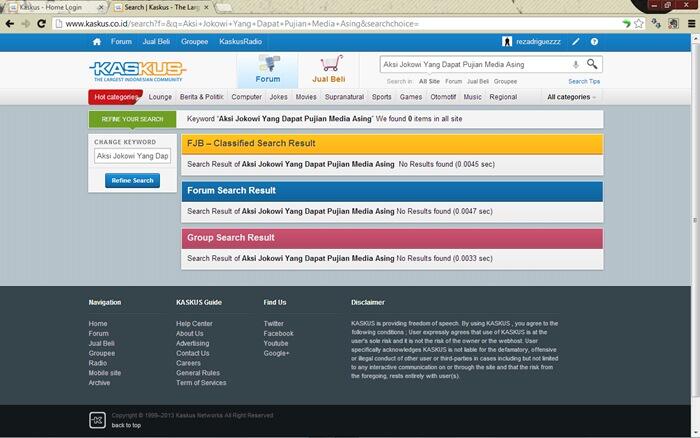Click the browser forward arrow
700x438 pixels.
(x=26, y=24)
